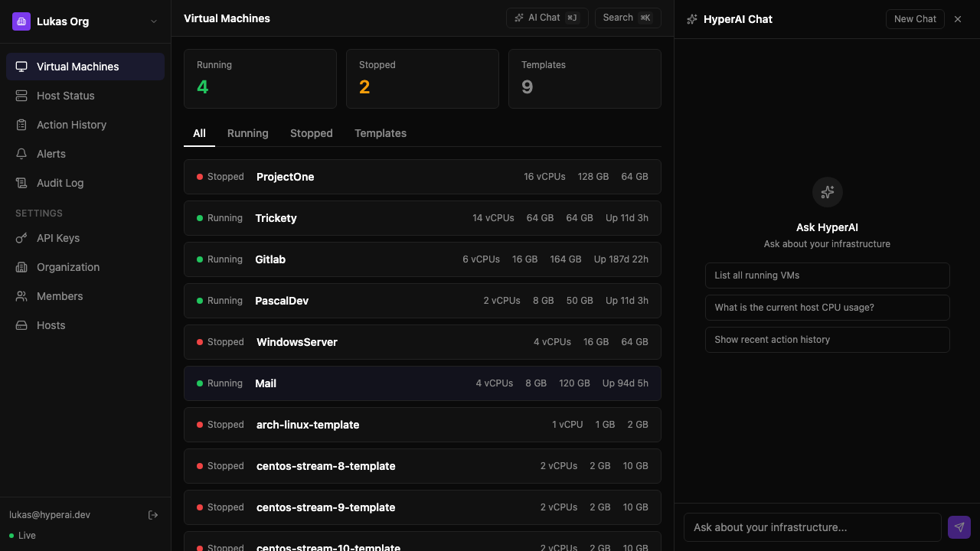Open the Gitlab virtual machine row
Image resolution: width=980 pixels, height=551 pixels.
422,259
